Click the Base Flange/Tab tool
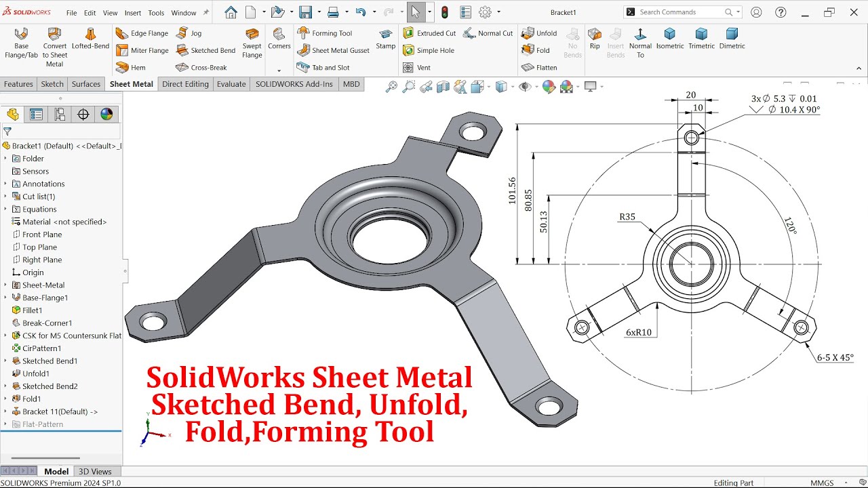The width and height of the screenshot is (868, 488). click(21, 43)
